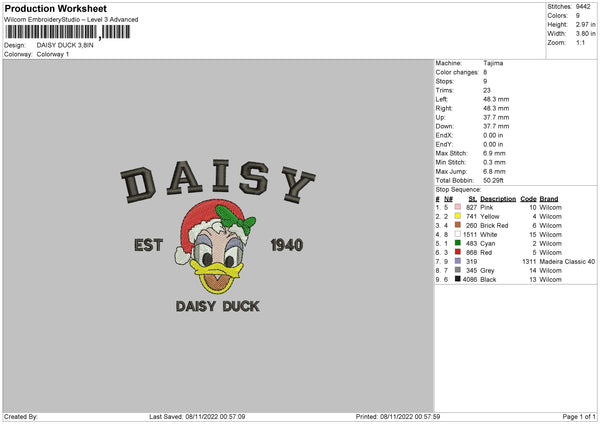
Task: Click the Code column header
Action: coord(528,199)
